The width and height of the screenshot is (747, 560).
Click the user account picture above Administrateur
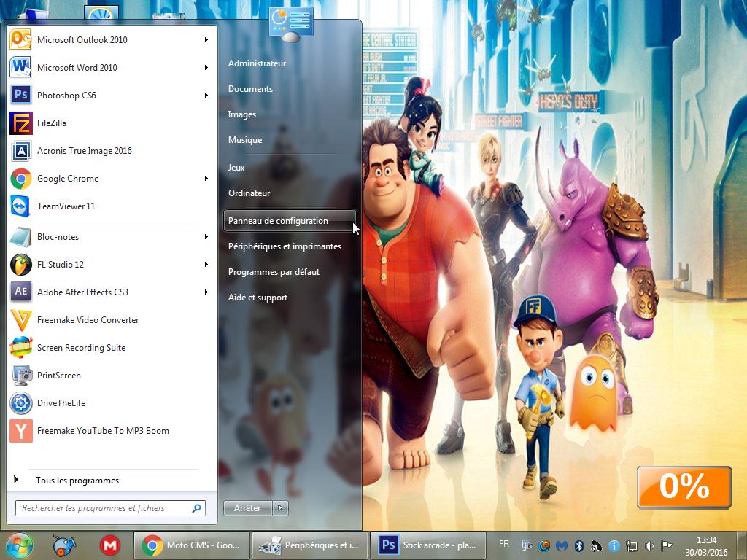pyautogui.click(x=290, y=23)
